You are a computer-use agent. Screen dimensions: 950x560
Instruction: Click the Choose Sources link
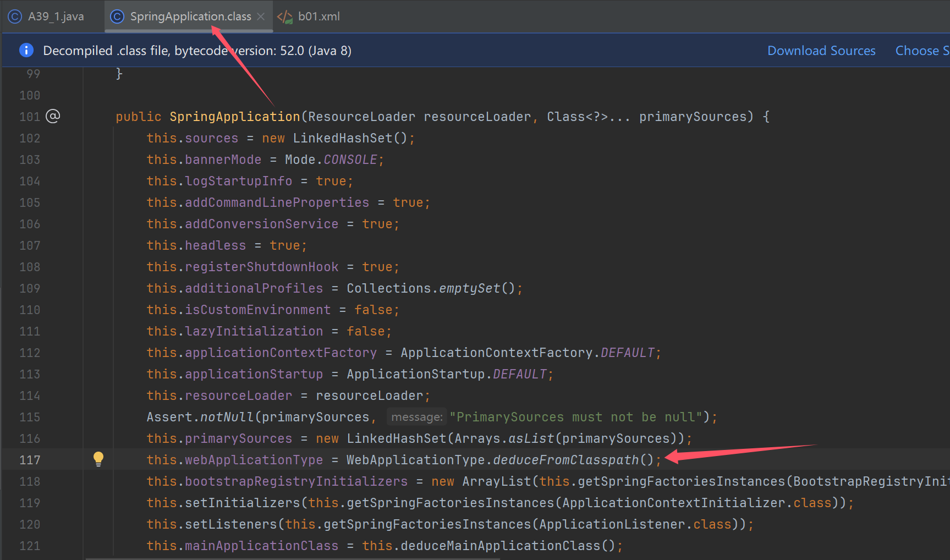pos(922,51)
